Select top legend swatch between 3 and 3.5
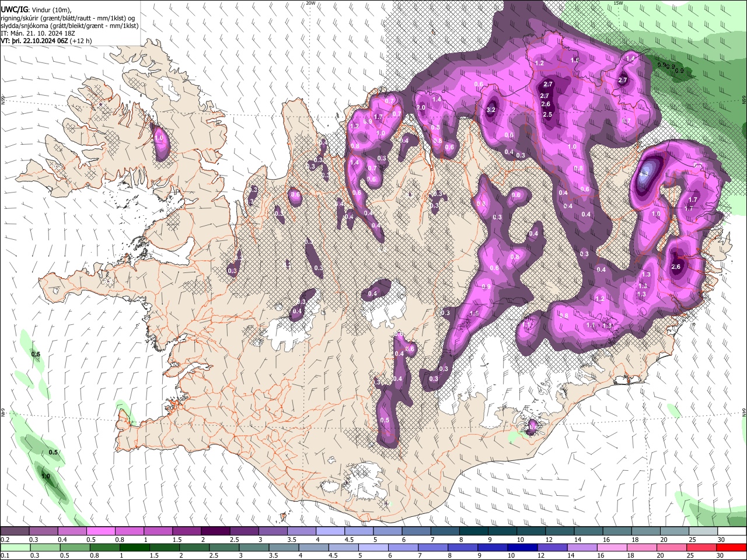 (273, 531)
